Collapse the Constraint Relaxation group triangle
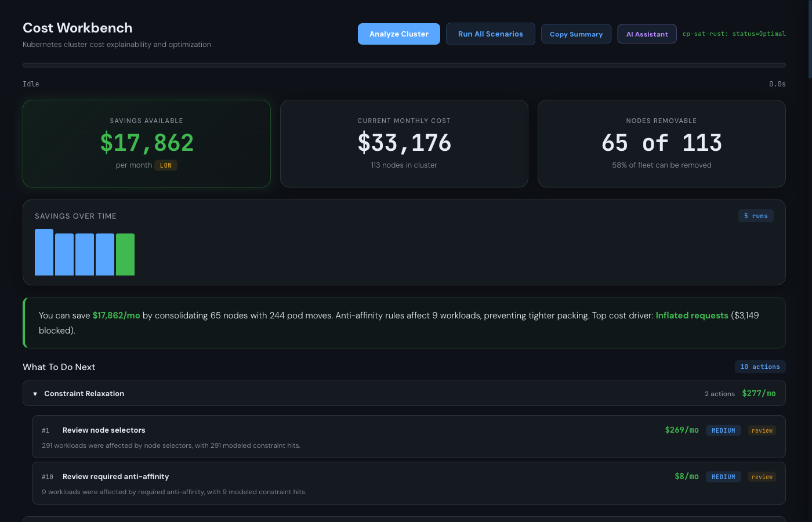This screenshot has width=812, height=522. pos(35,394)
